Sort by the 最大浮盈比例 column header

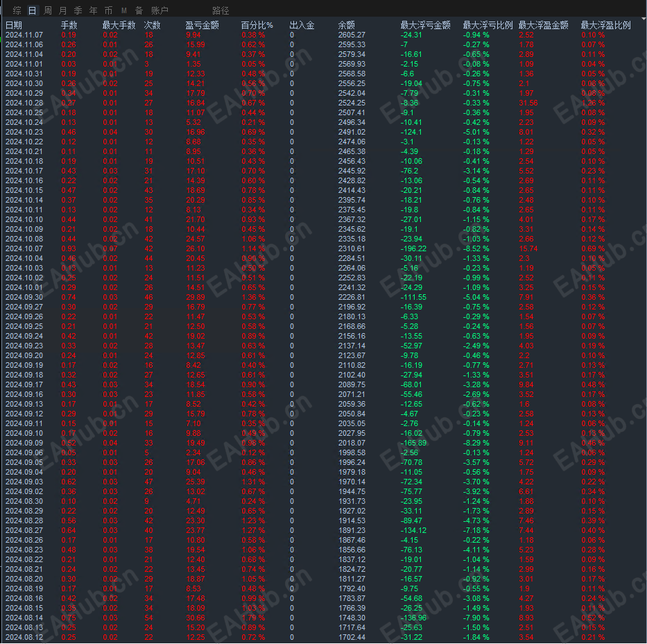click(605, 25)
